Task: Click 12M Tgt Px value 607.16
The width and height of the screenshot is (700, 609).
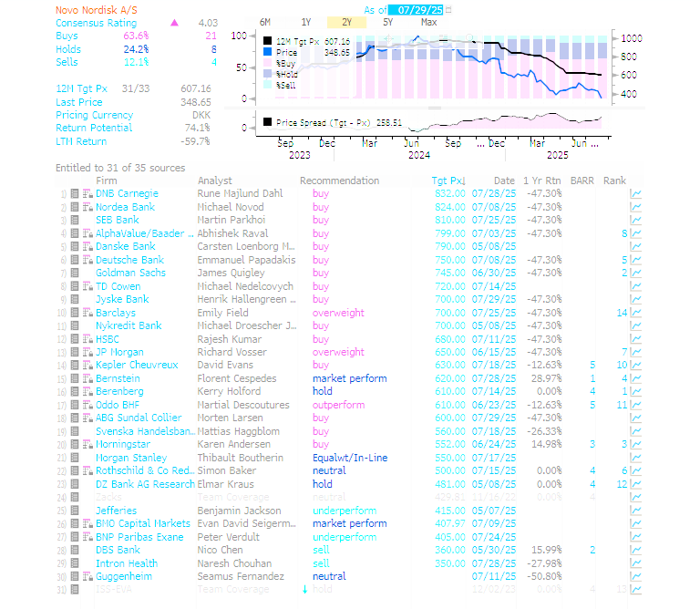Action: click(x=196, y=88)
